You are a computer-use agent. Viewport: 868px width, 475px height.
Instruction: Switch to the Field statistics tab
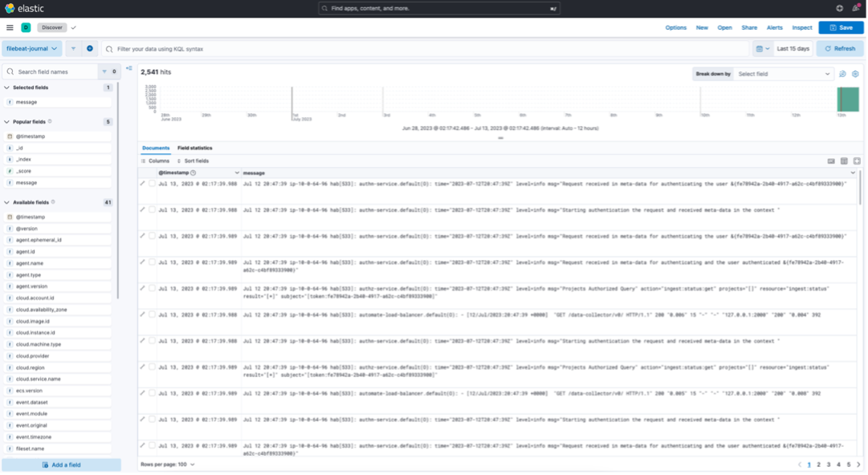(194, 148)
